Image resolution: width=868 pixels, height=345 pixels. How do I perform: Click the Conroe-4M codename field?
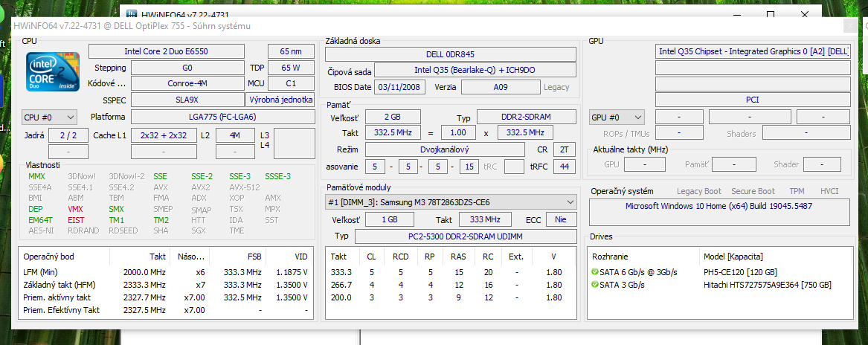coord(187,83)
